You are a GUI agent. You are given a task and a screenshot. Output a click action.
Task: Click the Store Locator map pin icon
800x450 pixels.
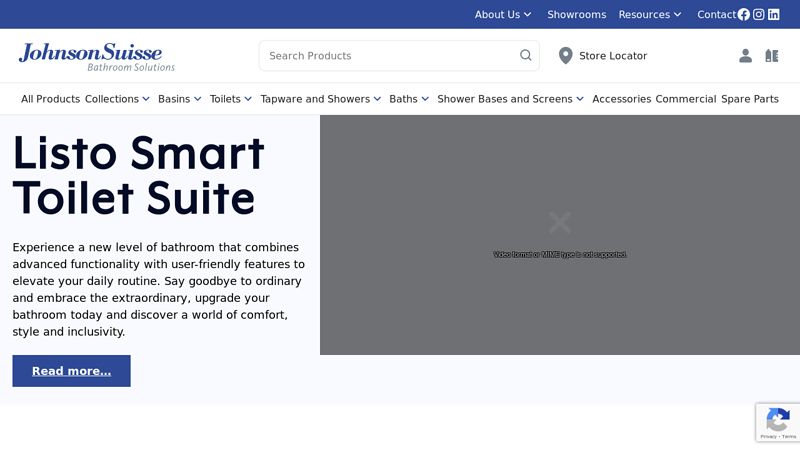[565, 56]
